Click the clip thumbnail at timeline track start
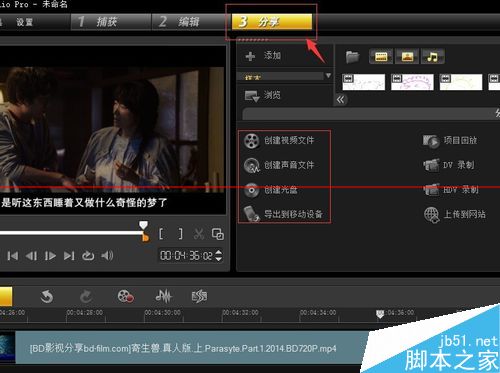This screenshot has height=373, width=500. pos(8,347)
